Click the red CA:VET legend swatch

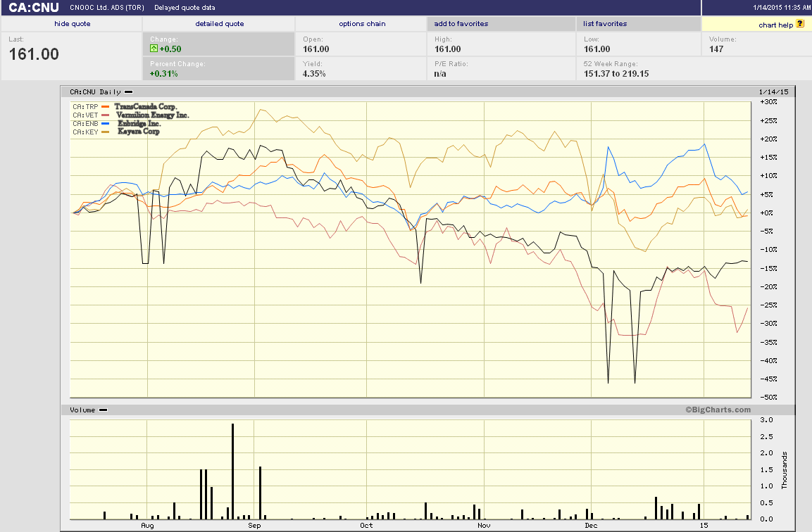[x=105, y=115]
